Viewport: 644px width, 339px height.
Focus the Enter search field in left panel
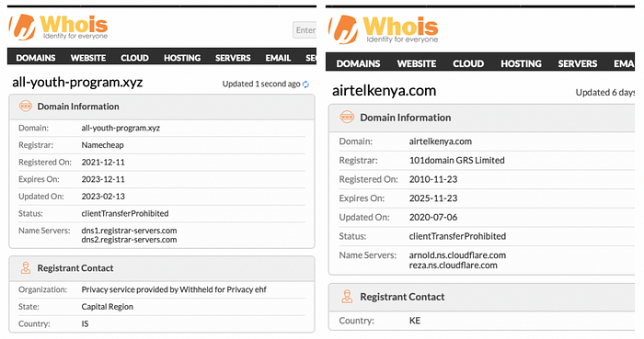(305, 30)
